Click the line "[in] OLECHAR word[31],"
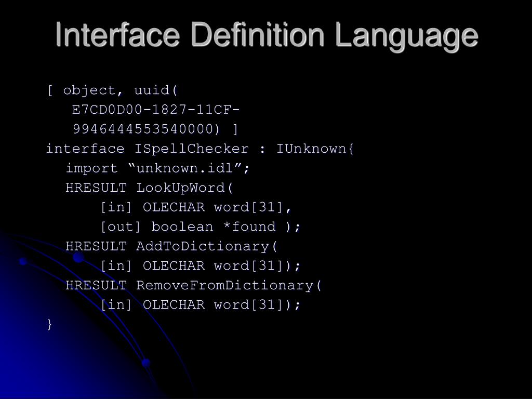Image resolution: width=532 pixels, height=399 pixels. coord(196,207)
